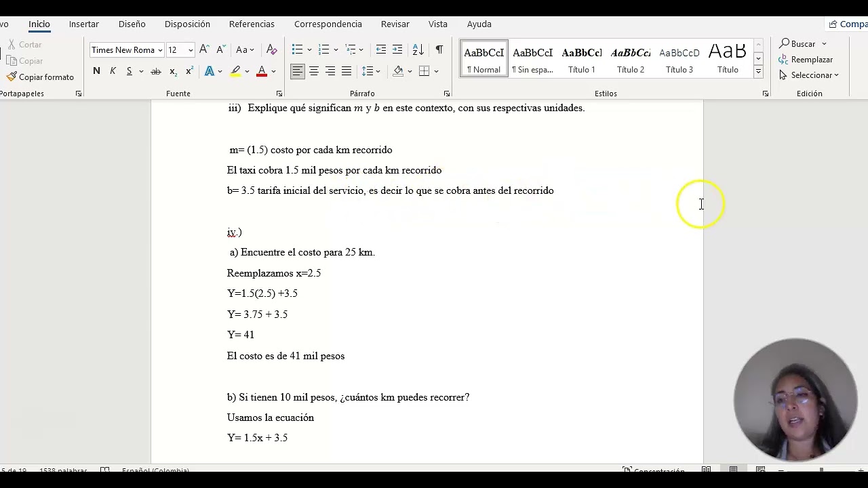Apply the Sin espaciado style

pos(533,59)
